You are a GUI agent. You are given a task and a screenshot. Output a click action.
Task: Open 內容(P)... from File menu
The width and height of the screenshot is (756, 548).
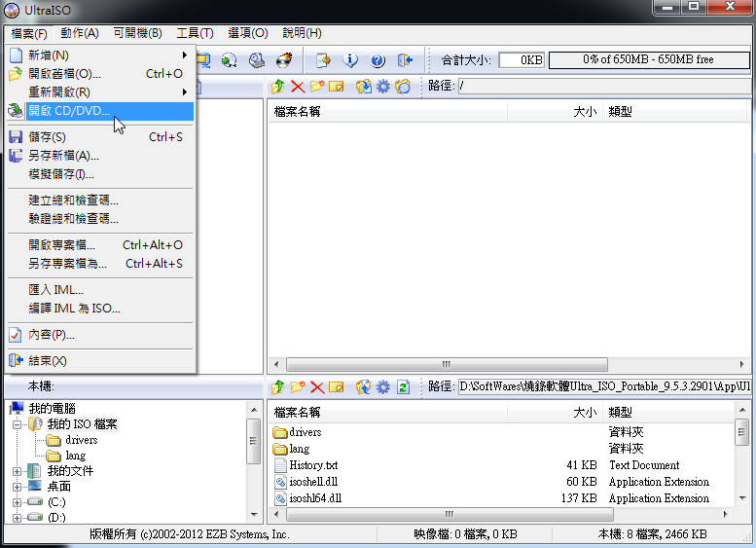[x=100, y=335]
